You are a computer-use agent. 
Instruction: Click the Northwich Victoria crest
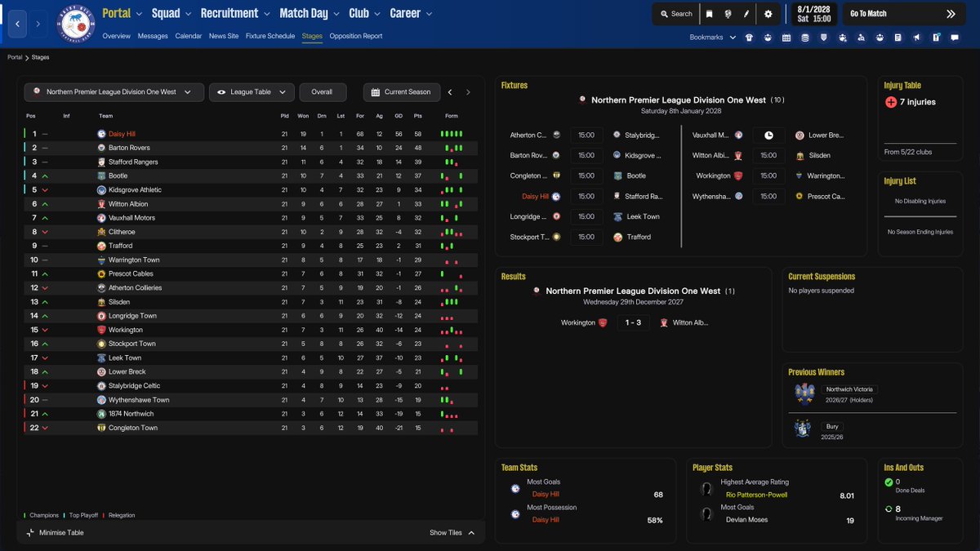[804, 394]
